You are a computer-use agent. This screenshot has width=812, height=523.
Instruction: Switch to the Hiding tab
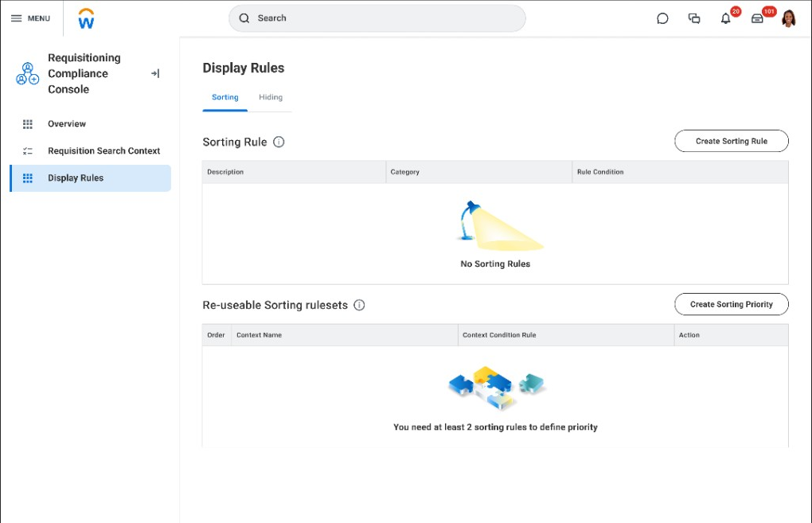click(271, 97)
